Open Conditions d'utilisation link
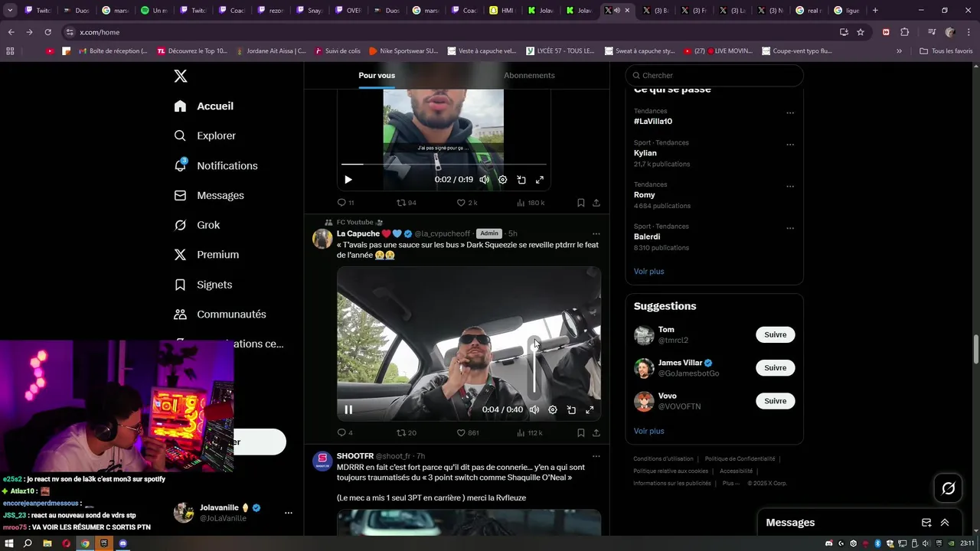 [663, 459]
